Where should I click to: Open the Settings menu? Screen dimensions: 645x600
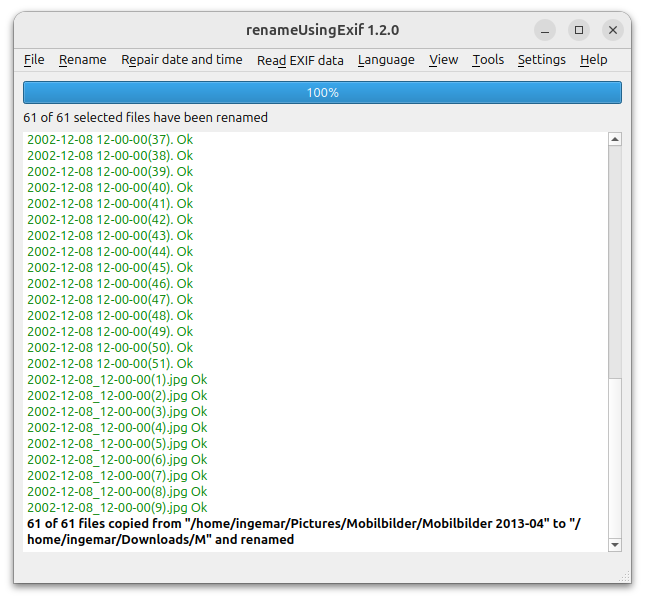(542, 60)
